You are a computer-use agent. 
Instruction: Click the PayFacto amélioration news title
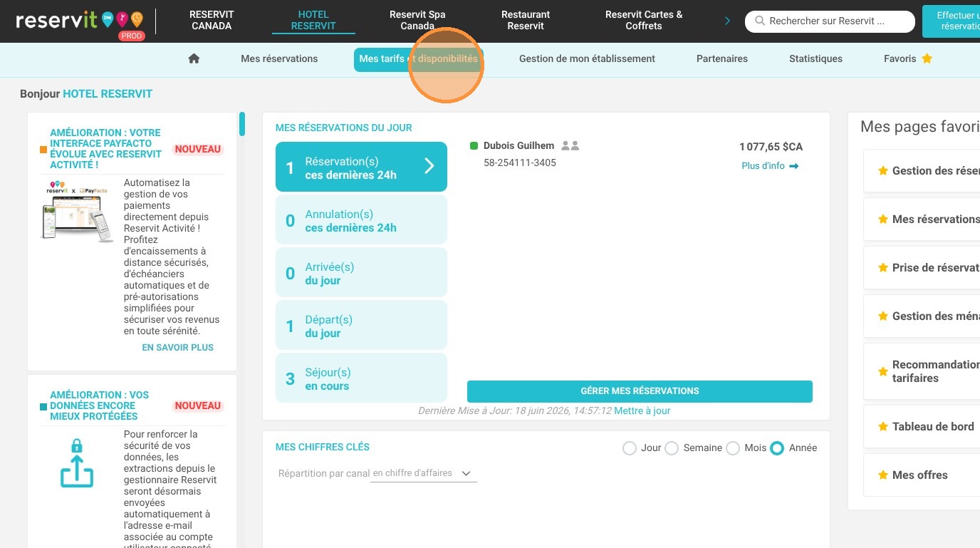coord(105,149)
